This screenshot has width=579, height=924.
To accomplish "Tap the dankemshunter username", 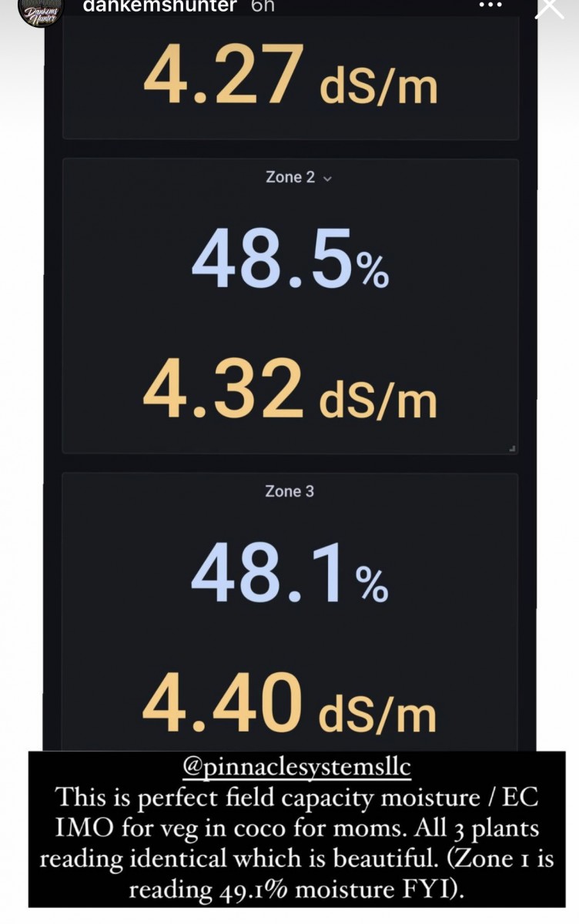I will (x=159, y=5).
